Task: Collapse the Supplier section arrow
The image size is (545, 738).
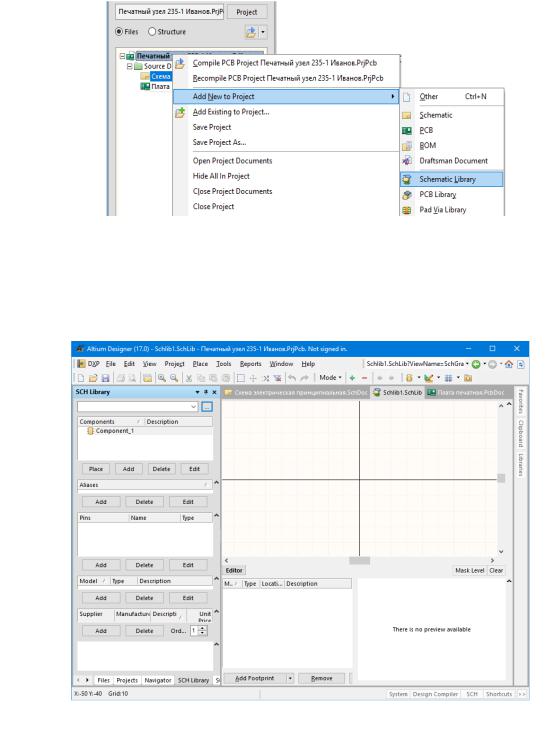Action: (x=216, y=612)
